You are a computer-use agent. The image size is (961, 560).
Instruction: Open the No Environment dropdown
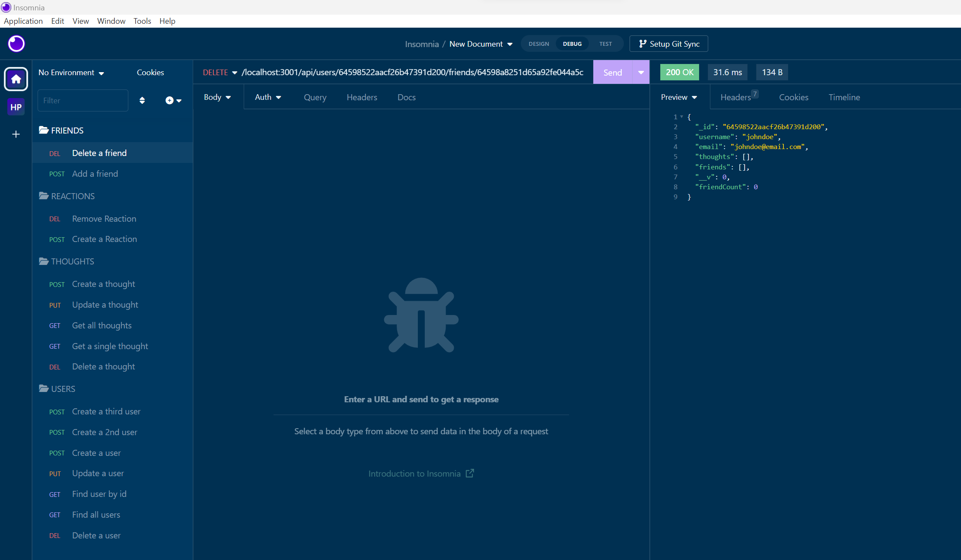(x=71, y=72)
